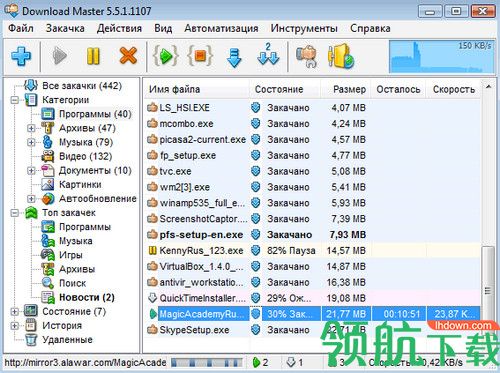Click the segmented progress bar in status bar
Image resolution: width=500 pixels, height=373 pixels.
tap(207, 362)
